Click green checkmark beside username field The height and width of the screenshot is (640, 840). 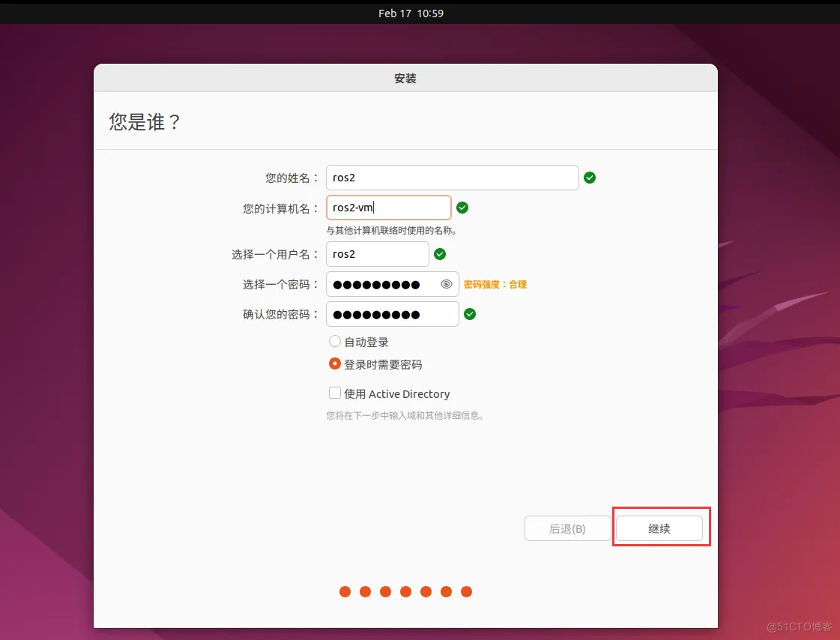pos(440,254)
